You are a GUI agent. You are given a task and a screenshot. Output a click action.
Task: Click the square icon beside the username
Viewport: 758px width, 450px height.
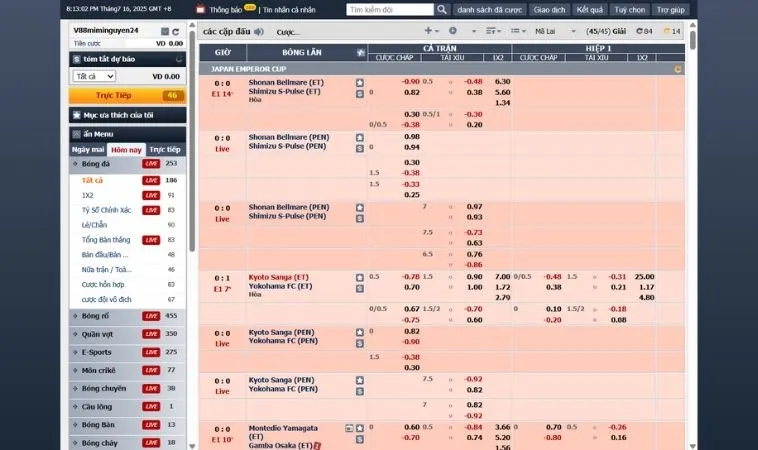click(x=165, y=31)
